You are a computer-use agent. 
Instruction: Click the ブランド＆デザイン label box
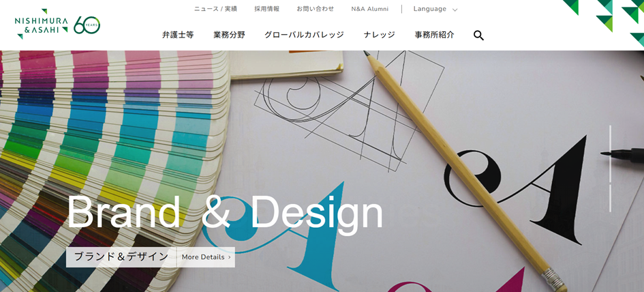pyautogui.click(x=121, y=257)
